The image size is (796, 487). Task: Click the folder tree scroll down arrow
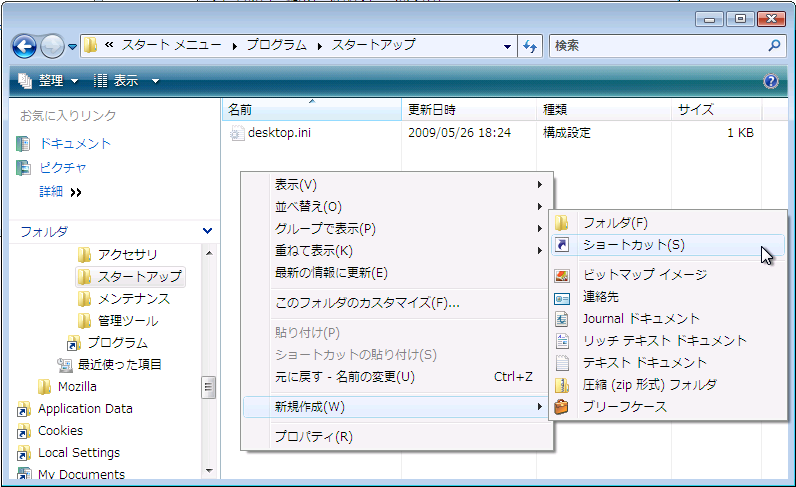pyautogui.click(x=209, y=471)
